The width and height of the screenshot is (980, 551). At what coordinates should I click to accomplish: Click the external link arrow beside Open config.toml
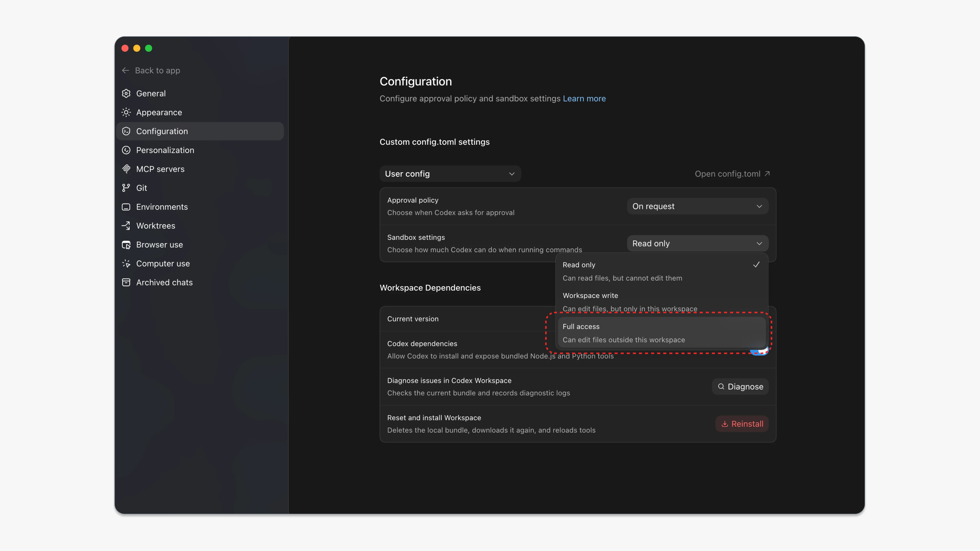(x=767, y=173)
